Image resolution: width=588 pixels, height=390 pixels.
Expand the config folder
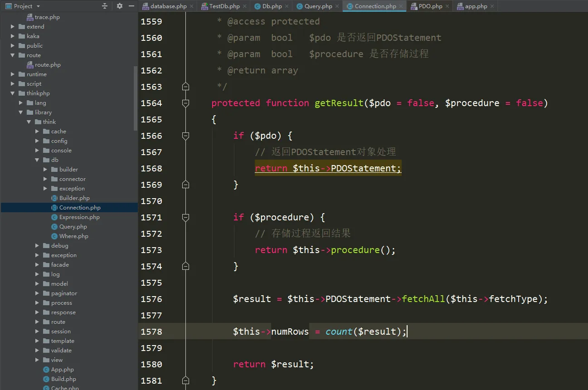37,141
